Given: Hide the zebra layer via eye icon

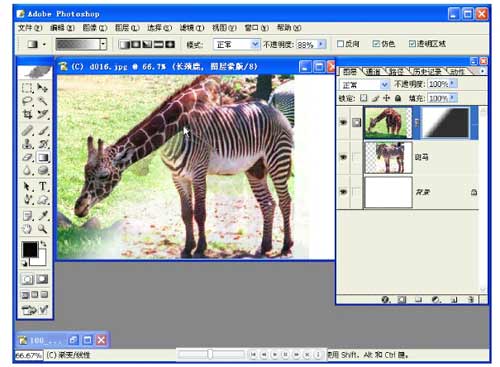Looking at the screenshot, I should pos(343,157).
